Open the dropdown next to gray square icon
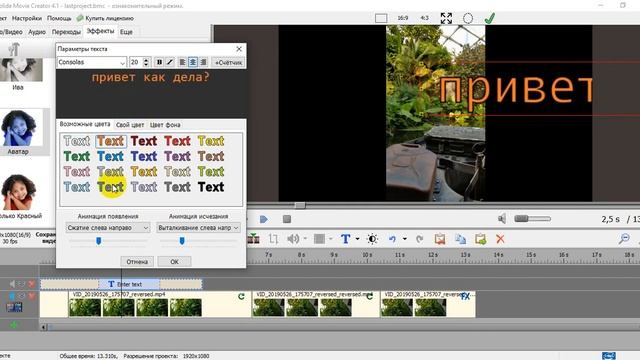 tap(331, 239)
